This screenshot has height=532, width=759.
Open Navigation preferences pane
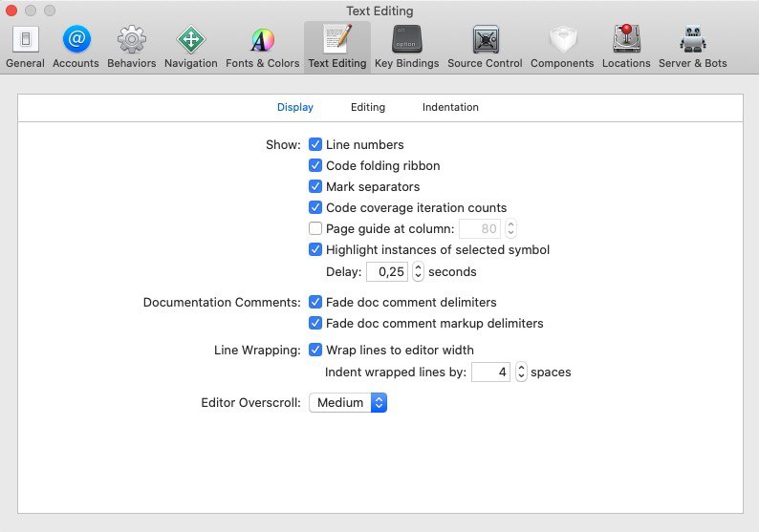[191, 48]
